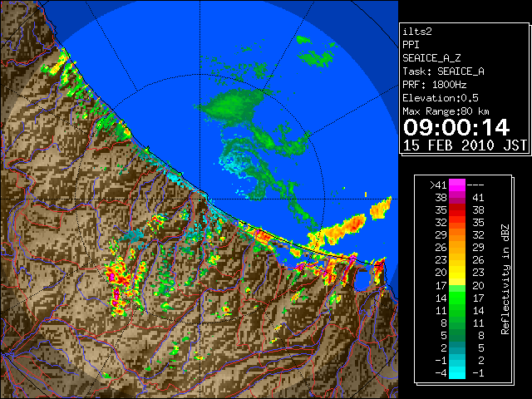Click the 'Reflectivity in dBZ' vertical label
This screenshot has height=399, width=532.
click(505, 279)
